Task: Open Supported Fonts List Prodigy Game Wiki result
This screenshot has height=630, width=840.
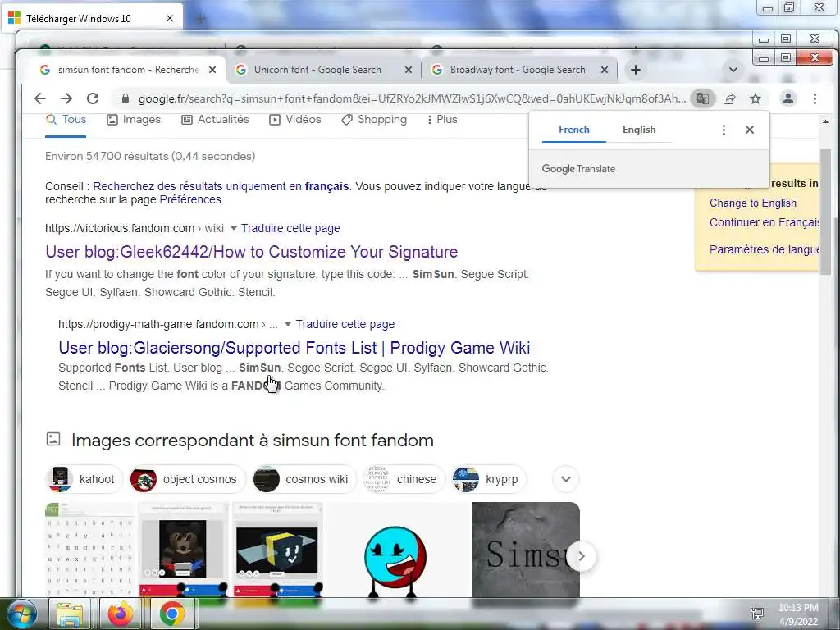Action: point(294,348)
